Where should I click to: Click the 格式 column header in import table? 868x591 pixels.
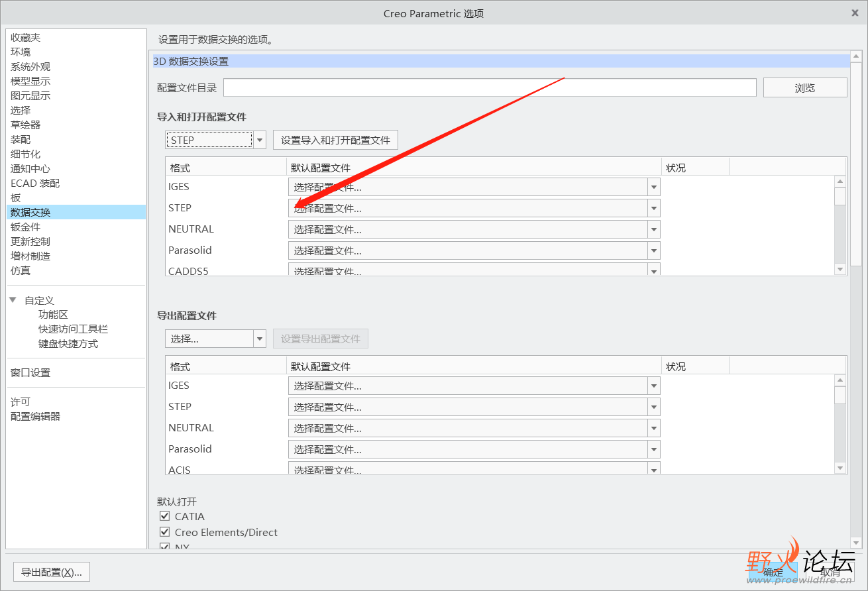226,168
